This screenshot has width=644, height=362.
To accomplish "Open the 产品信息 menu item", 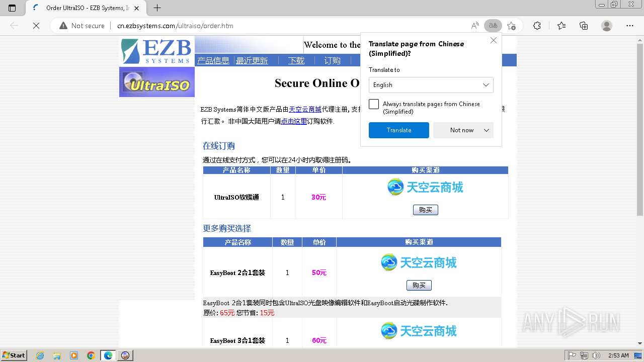I will [x=213, y=60].
